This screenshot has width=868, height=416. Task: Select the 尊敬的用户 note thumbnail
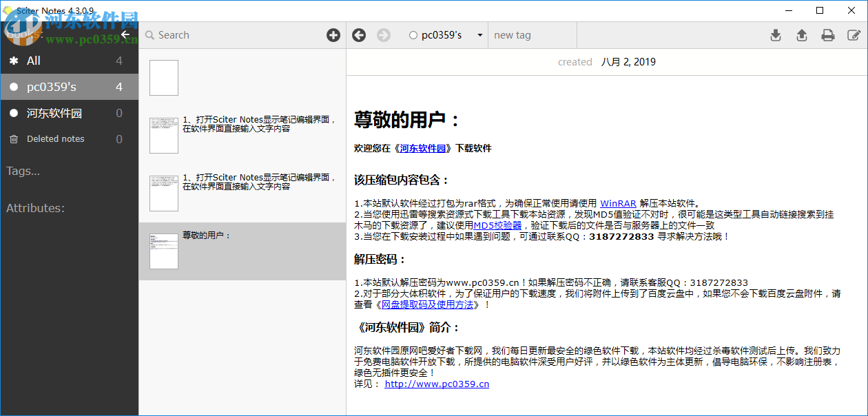163,251
